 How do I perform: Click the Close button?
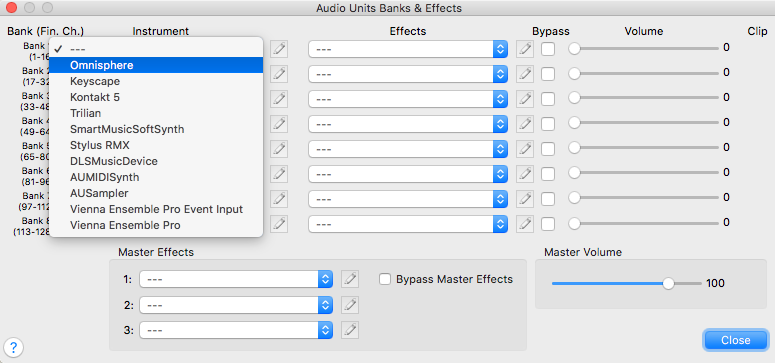pyautogui.click(x=735, y=340)
